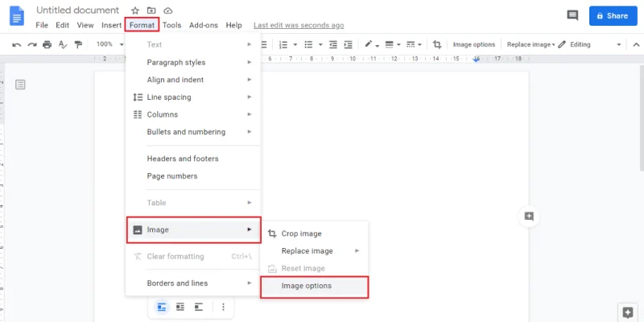644x322 pixels.
Task: Open the image three-dot more options
Action: pyautogui.click(x=223, y=308)
